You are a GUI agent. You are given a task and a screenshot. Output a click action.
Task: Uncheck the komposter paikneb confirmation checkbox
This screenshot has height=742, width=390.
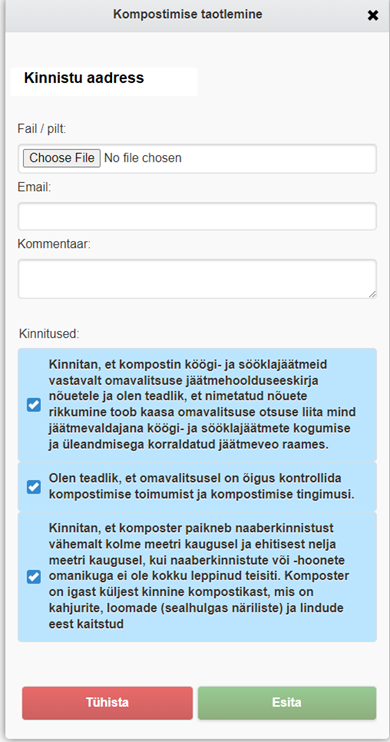click(34, 576)
